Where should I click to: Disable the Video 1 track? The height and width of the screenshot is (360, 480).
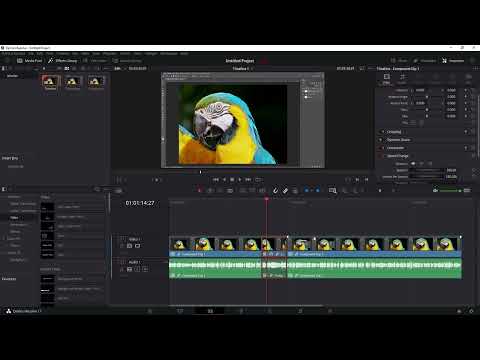(137, 246)
